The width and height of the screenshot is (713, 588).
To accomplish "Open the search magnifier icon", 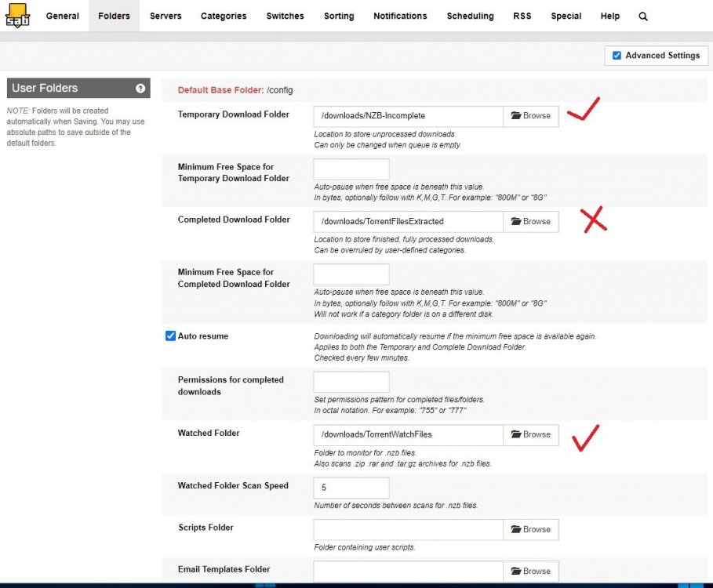I will pos(642,16).
